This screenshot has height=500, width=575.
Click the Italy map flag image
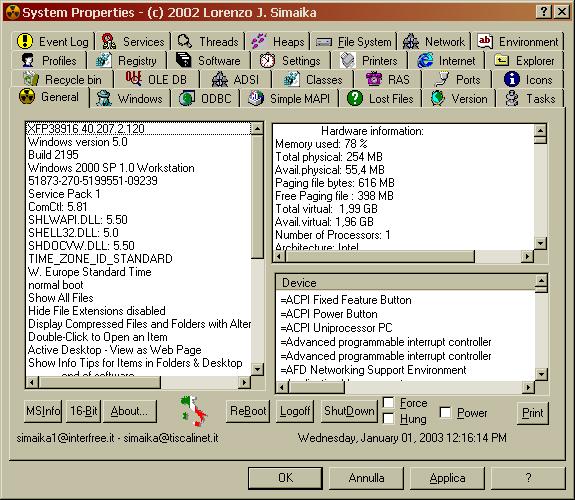click(194, 411)
